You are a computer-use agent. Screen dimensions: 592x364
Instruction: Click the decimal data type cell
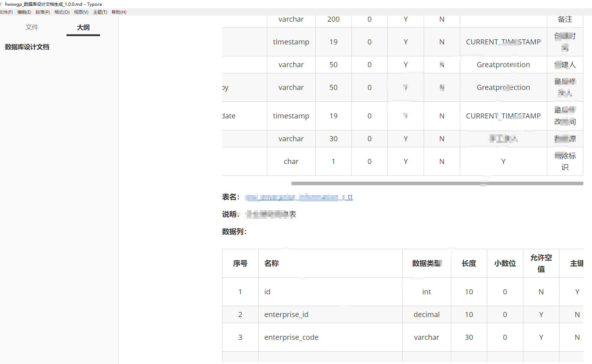[427, 315]
